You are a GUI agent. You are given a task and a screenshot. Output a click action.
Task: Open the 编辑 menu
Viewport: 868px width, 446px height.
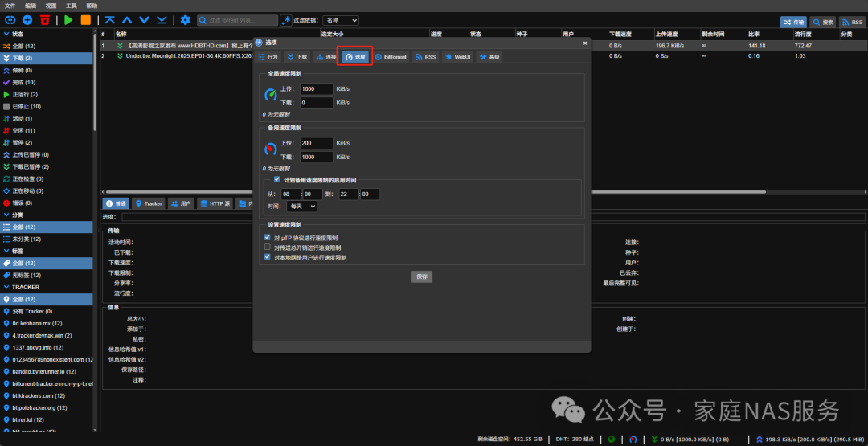[x=31, y=6]
